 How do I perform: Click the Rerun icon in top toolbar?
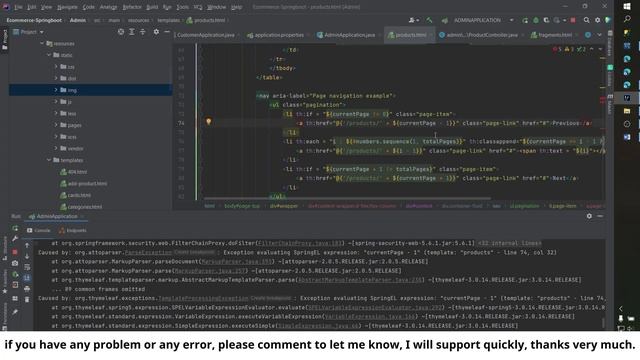coord(525,20)
